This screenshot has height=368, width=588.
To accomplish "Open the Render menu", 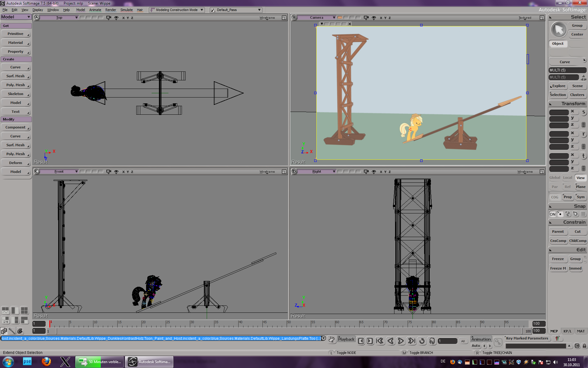I will tap(110, 10).
